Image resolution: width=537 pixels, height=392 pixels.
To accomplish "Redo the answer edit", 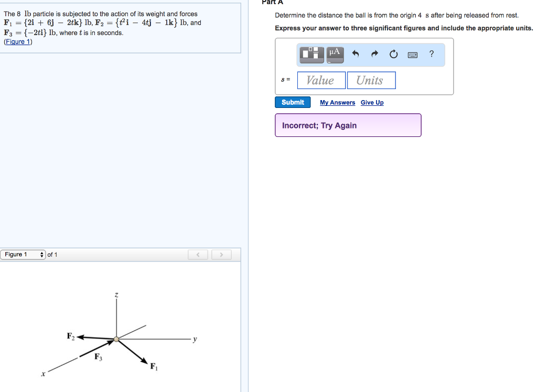I will click(x=374, y=53).
